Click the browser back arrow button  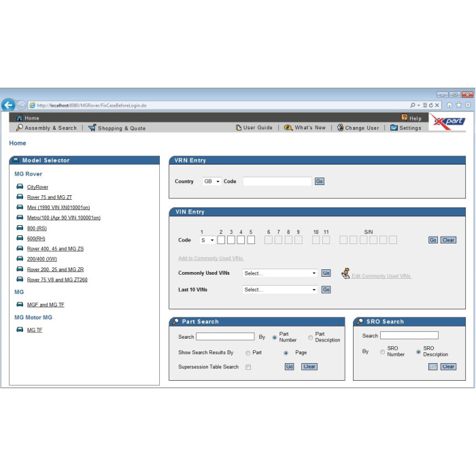[x=8, y=105]
